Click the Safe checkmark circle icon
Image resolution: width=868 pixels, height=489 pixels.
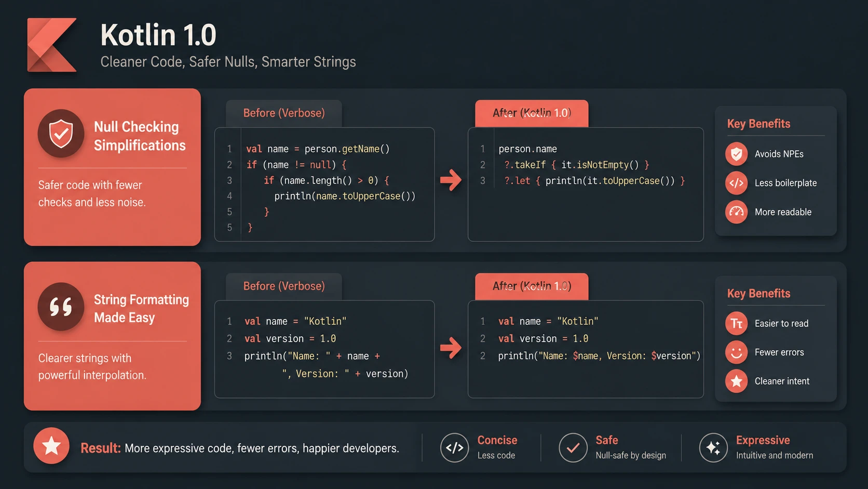click(x=573, y=447)
